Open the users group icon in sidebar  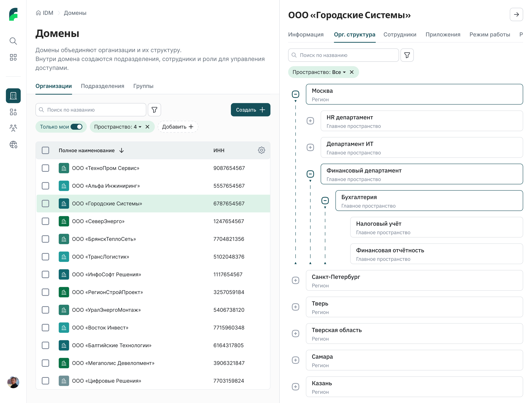point(13,128)
